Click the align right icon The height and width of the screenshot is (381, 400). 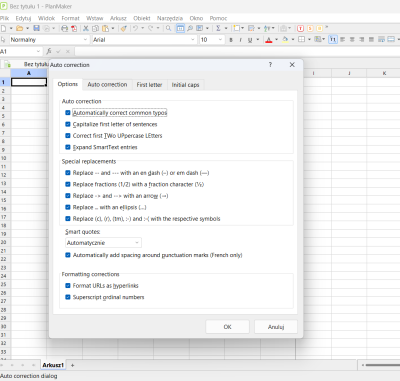tap(362, 40)
